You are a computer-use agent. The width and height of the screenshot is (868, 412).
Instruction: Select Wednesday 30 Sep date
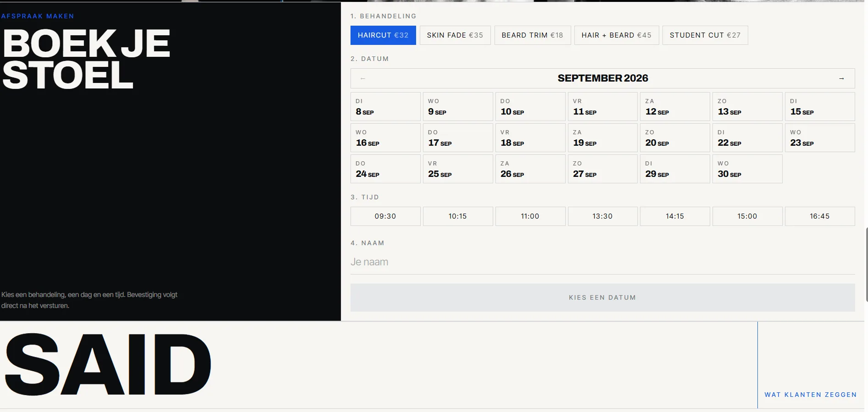[x=747, y=169]
